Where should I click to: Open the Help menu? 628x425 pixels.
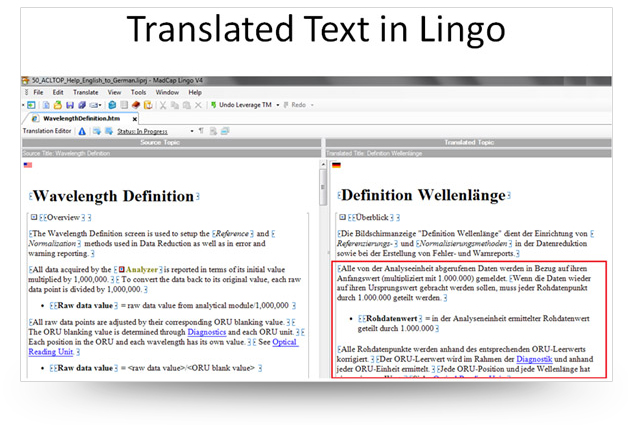(195, 93)
